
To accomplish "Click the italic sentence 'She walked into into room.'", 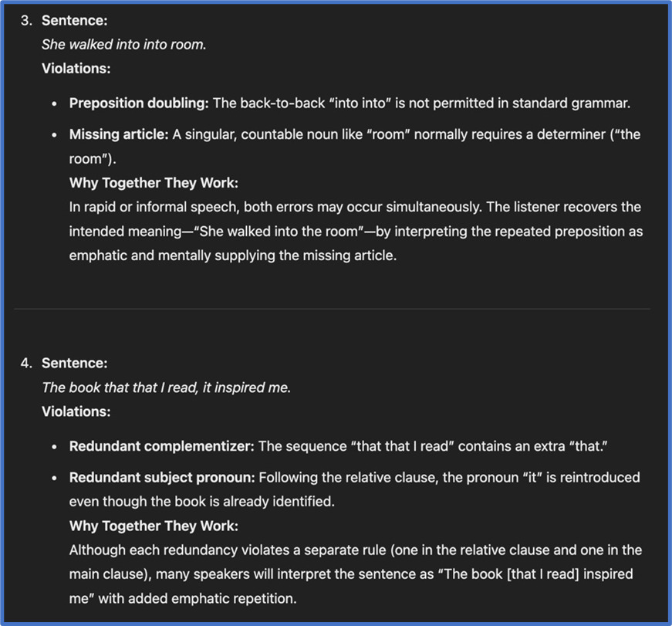I will pyautogui.click(x=124, y=44).
